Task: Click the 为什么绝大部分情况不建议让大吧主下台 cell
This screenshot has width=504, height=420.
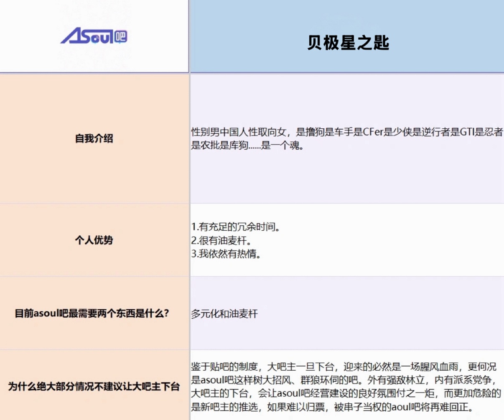Action: coord(94,386)
